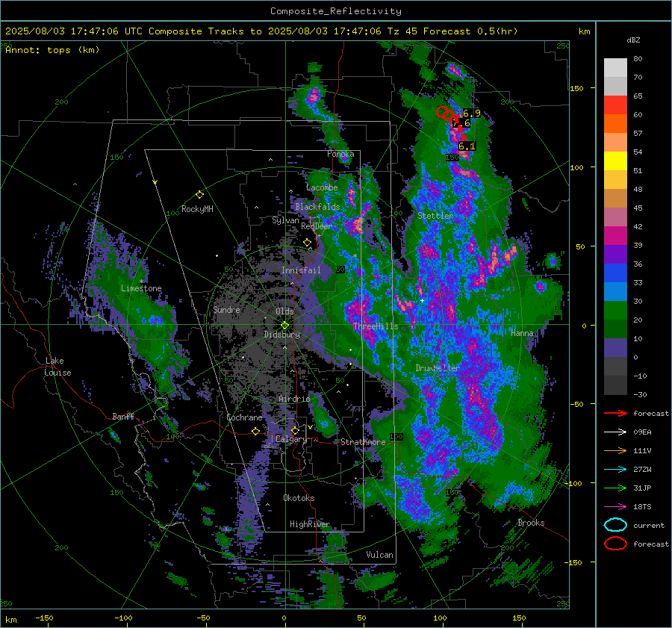Select the yellow diamond marker above Cochrane
The image size is (672, 628).
pyautogui.click(x=255, y=432)
